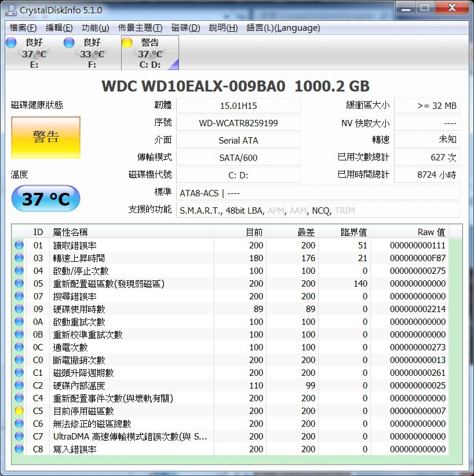The width and height of the screenshot is (474, 476).
Task: Select the C: D: drive tab marked 警告
Action: click(x=150, y=53)
